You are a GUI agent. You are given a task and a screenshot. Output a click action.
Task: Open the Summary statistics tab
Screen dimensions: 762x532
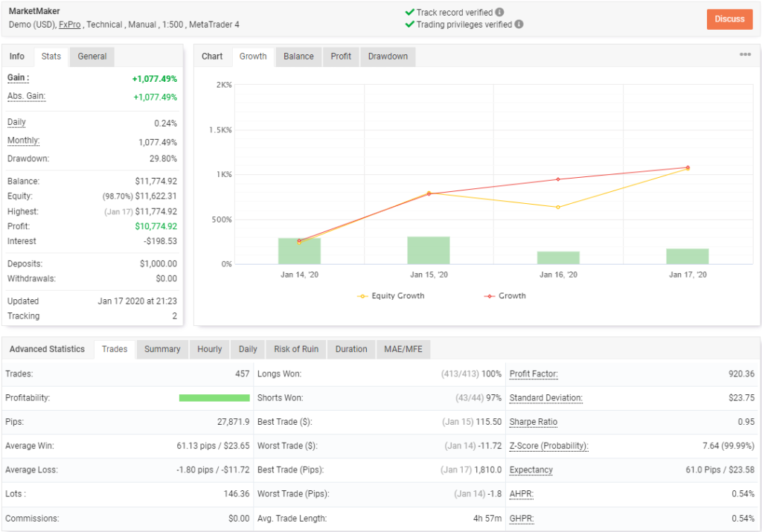tap(162, 349)
